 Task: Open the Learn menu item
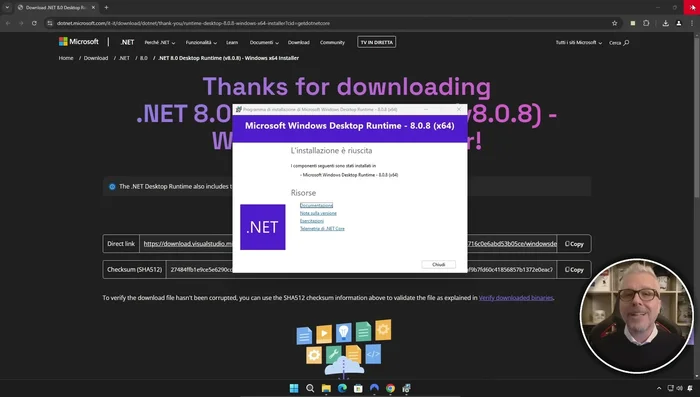coord(232,42)
